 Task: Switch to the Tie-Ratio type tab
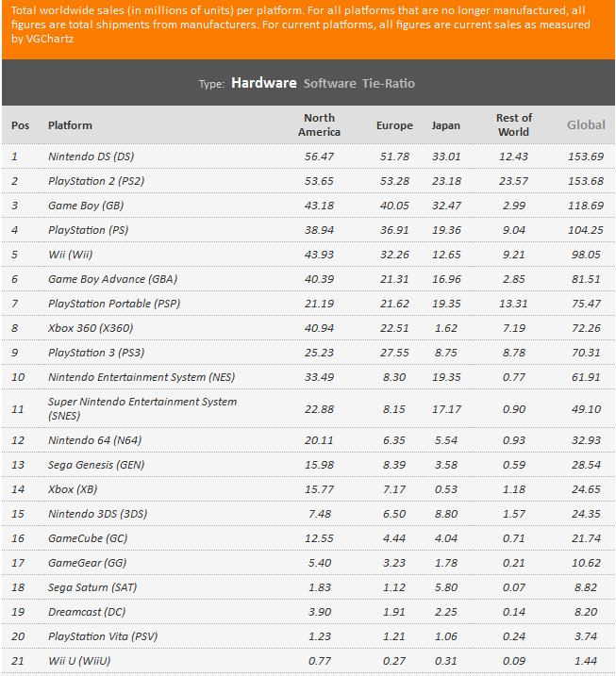coord(389,83)
